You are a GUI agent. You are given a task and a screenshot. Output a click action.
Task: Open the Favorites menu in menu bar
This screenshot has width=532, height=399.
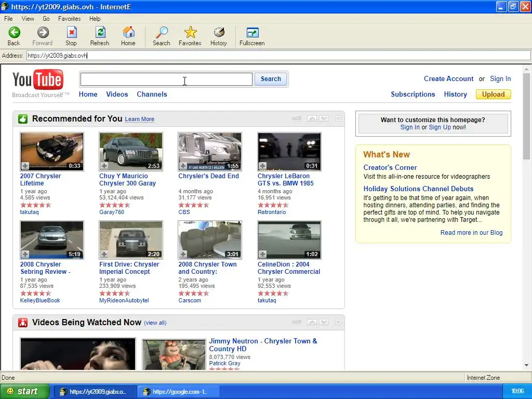tap(69, 19)
